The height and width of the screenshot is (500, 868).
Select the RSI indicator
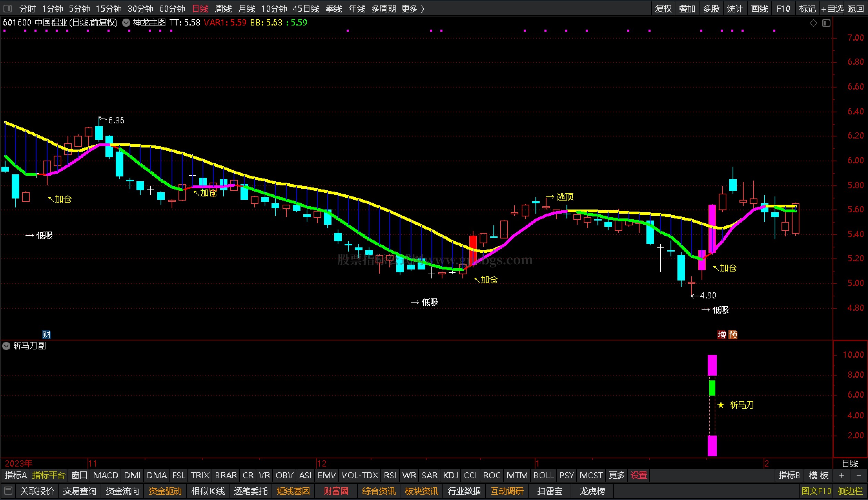[x=390, y=475]
